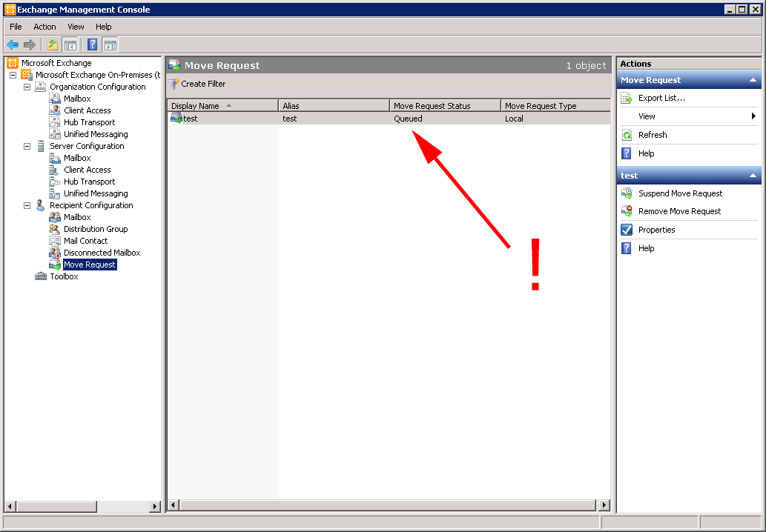The image size is (766, 532).
Task: Click Help icon under Move Request section
Action: tap(627, 153)
